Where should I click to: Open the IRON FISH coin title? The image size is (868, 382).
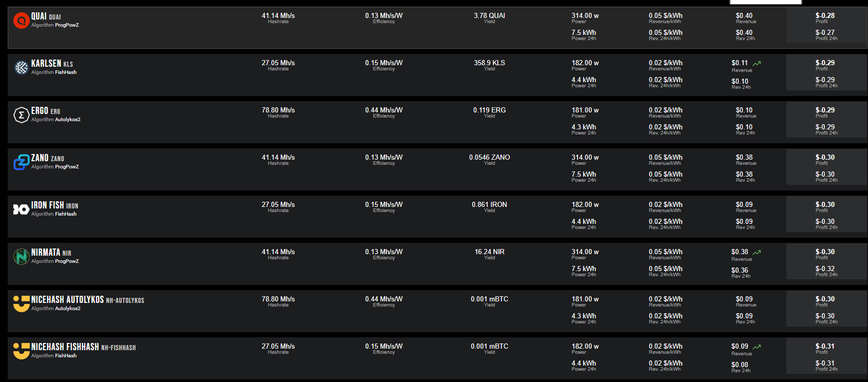point(54,205)
